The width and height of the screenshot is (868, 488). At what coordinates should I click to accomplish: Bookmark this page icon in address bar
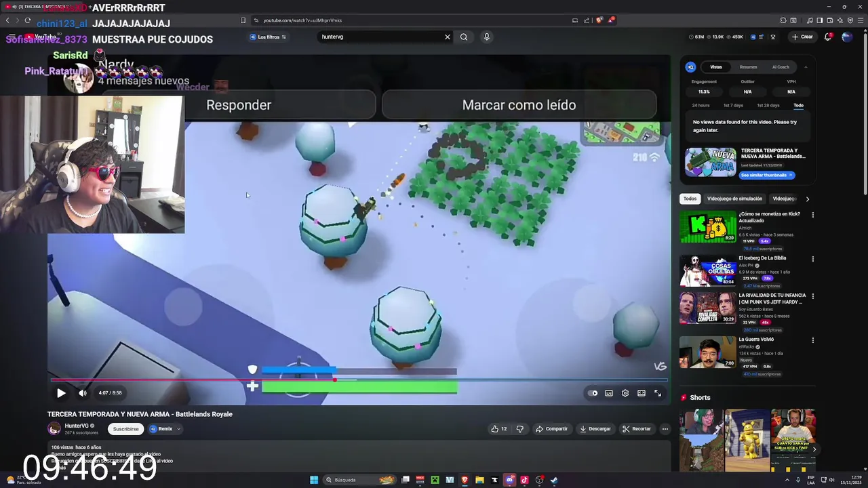pos(243,20)
